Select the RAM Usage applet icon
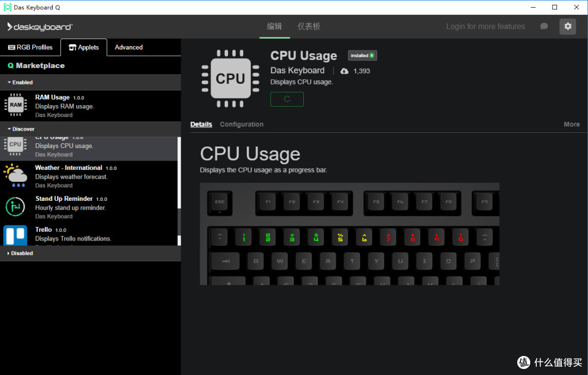 point(15,104)
